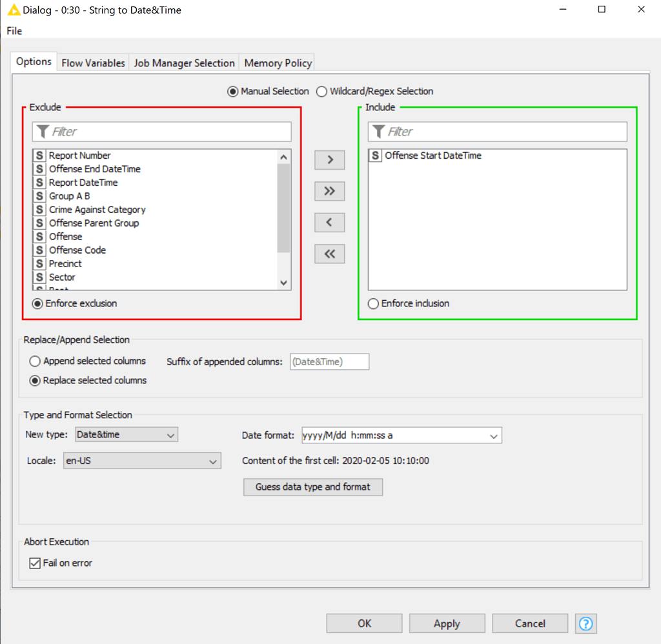Open the New type dropdown
The height and width of the screenshot is (644, 661).
tap(170, 434)
